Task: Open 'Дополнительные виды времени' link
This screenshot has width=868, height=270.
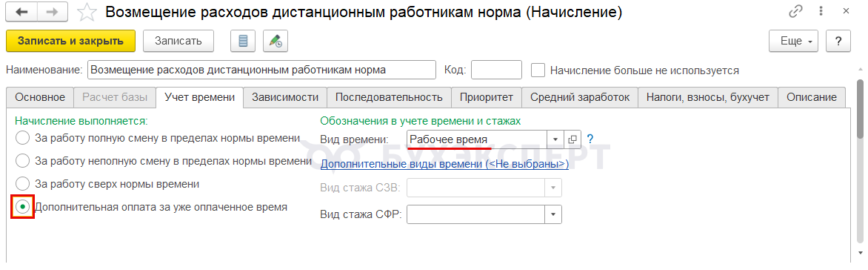Action: [x=444, y=164]
